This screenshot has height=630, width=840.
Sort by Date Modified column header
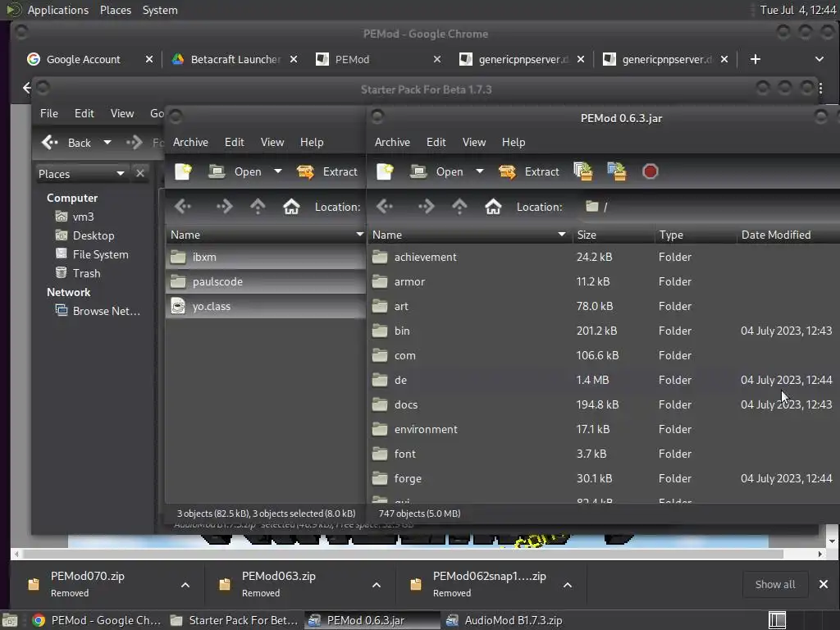pyautogui.click(x=787, y=235)
